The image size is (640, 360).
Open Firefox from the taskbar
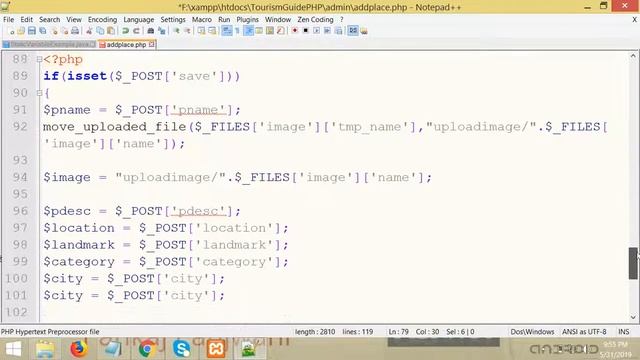79,349
